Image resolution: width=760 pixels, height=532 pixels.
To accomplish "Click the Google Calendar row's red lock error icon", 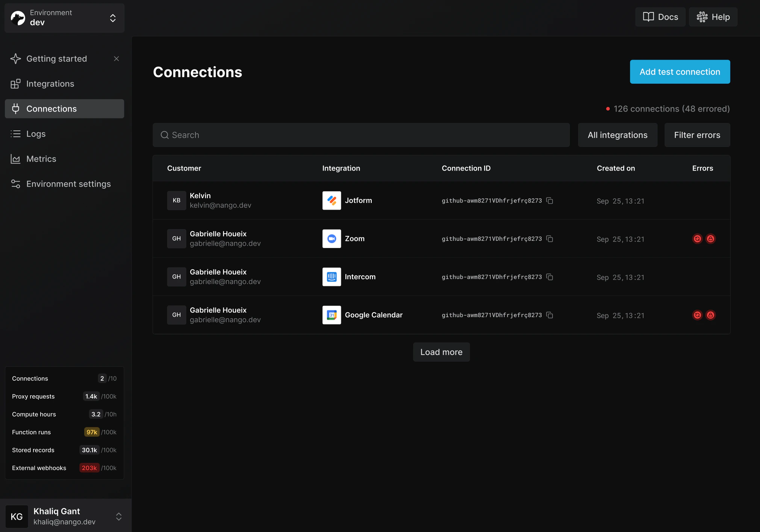I will pos(710,315).
